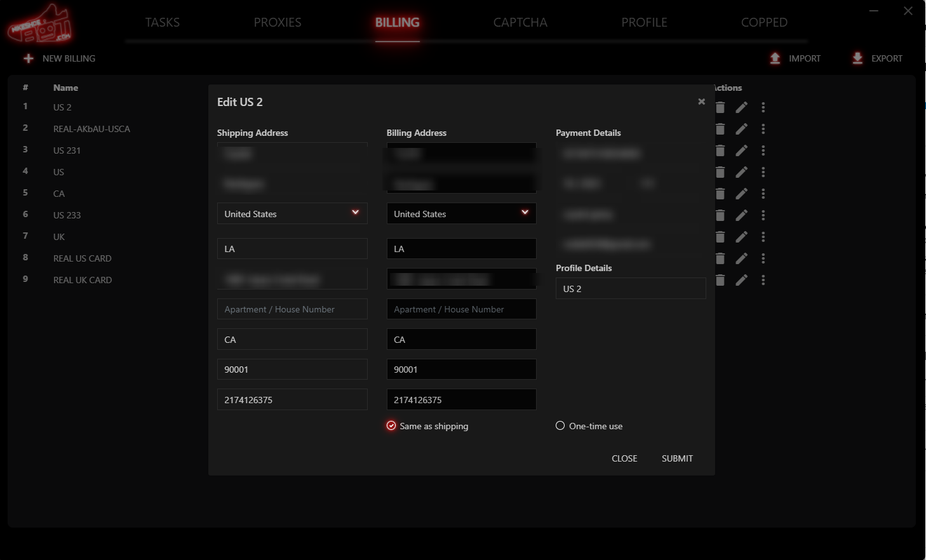926x560 pixels.
Task: Click the Close button in dialog
Action: pyautogui.click(x=624, y=458)
